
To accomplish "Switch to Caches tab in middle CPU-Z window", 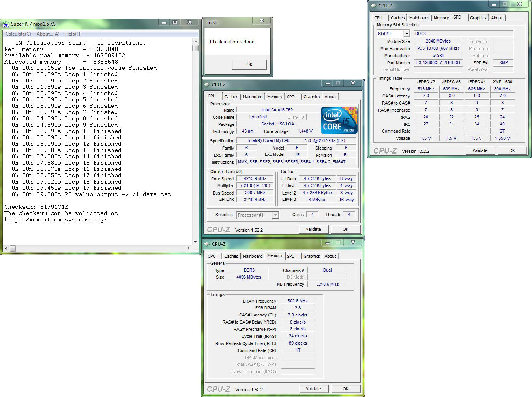I will point(231,97).
